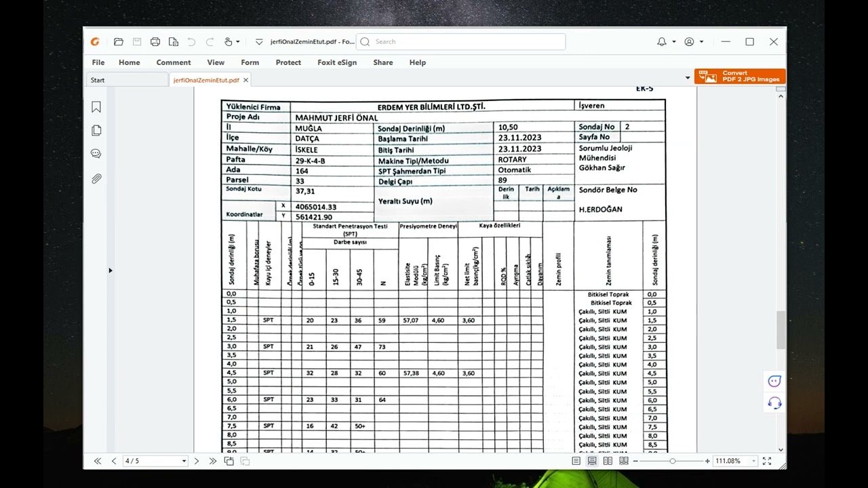Expand the account dropdown arrow
Viewport: 868px width, 488px height.
click(x=701, y=42)
